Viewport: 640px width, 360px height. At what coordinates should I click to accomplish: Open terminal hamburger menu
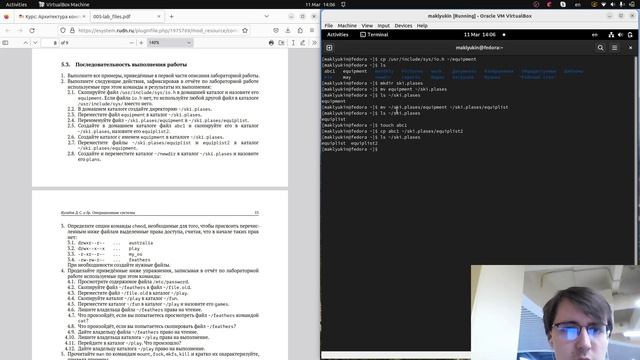pos(614,48)
